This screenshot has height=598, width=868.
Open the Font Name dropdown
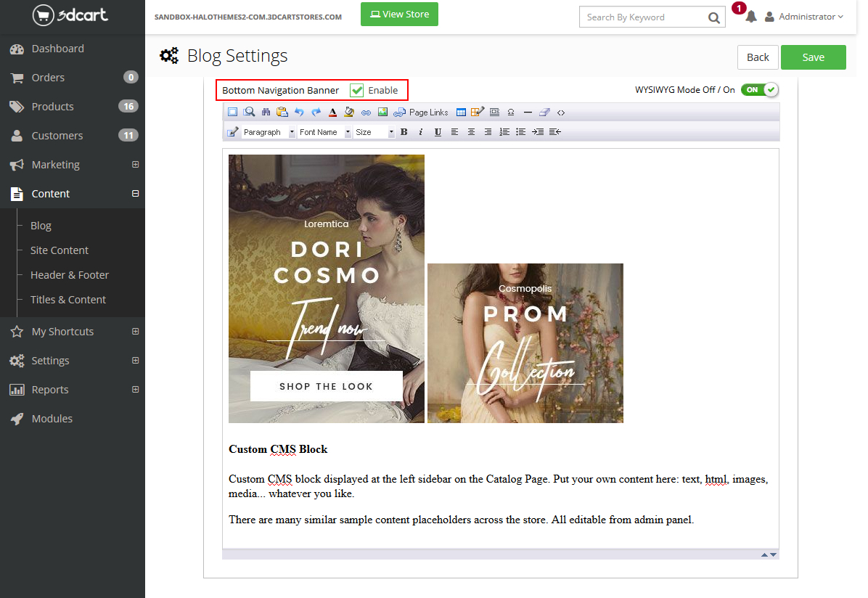324,132
